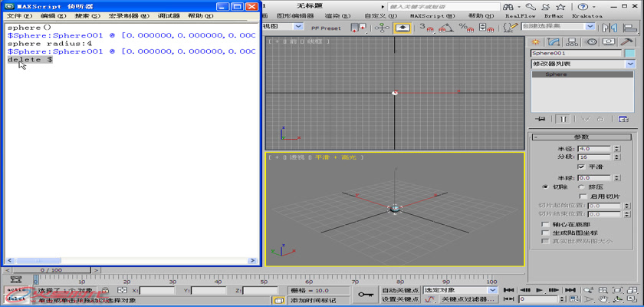This screenshot has width=644, height=307.
Task: Open the listener 文件 menu
Action: (19, 16)
